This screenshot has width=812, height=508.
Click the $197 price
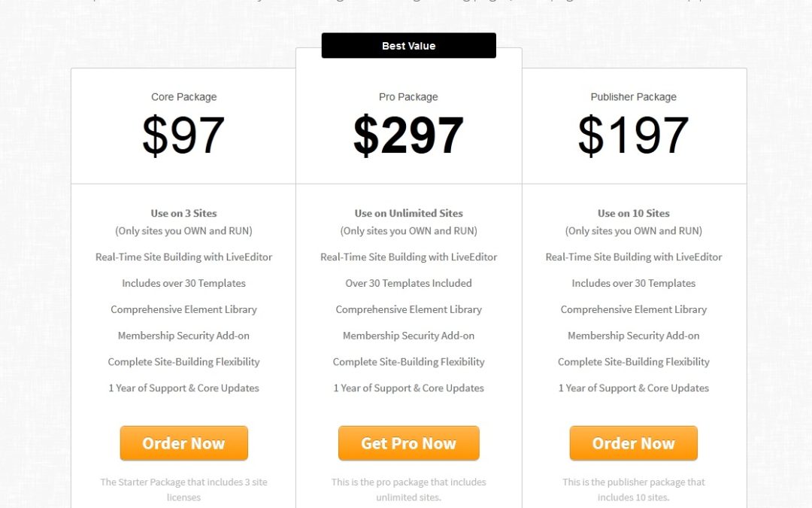click(x=633, y=135)
